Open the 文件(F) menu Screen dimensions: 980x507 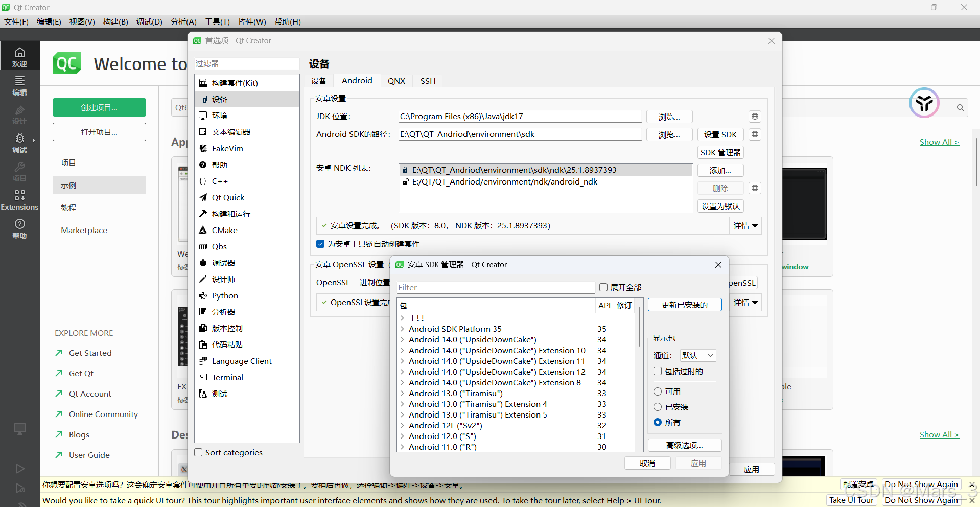[16, 21]
